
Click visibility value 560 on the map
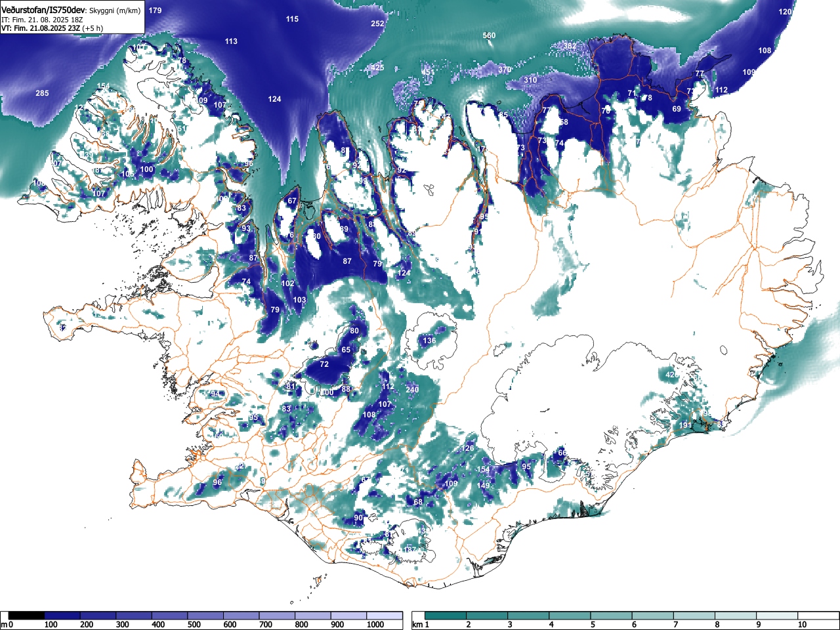click(x=489, y=35)
